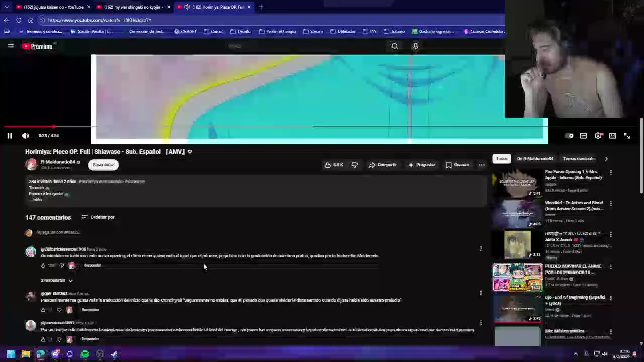Open the R-Maldonado84 channel name link
This screenshot has width=644, height=362.
coord(58,162)
